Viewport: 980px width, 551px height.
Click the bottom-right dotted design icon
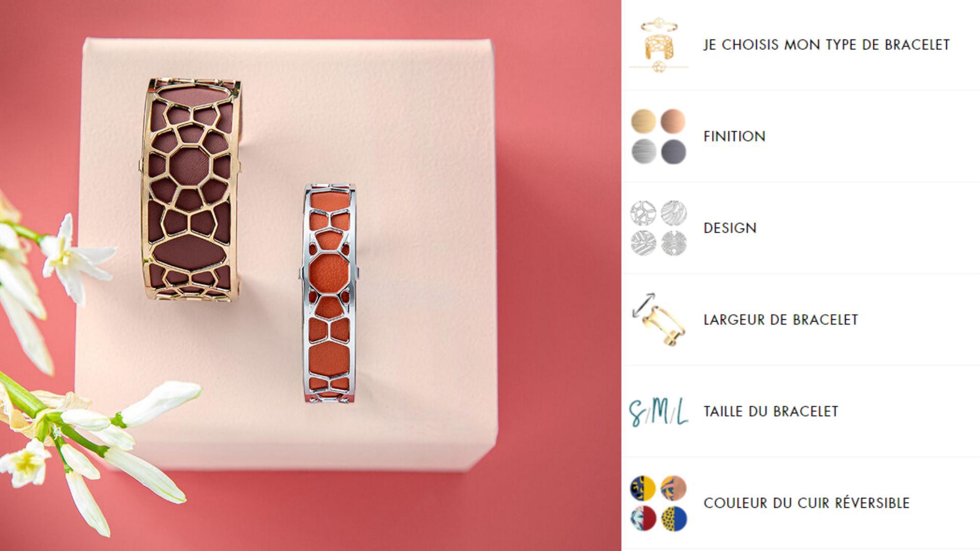click(x=673, y=243)
